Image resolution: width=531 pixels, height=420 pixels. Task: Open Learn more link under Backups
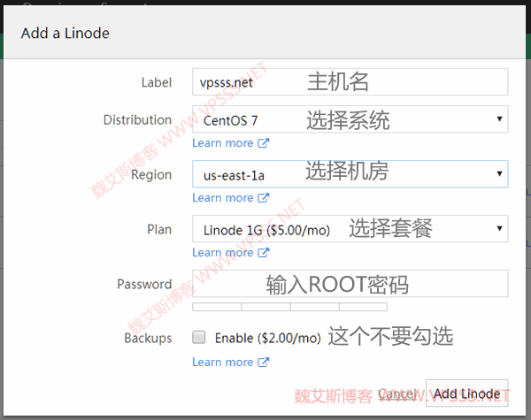point(223,363)
